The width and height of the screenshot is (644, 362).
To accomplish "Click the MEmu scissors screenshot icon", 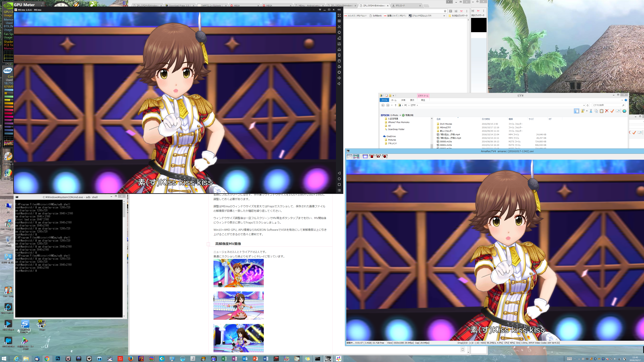I will (x=339, y=27).
